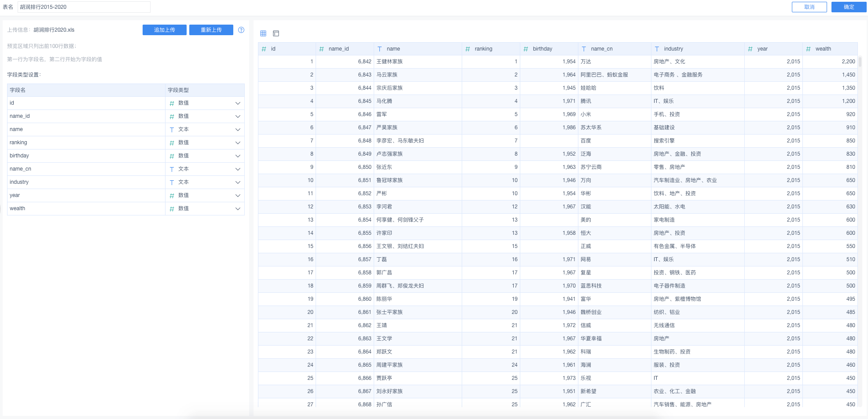Click text type icon on industry column header
Screen dimensions: 868x419
(x=657, y=49)
